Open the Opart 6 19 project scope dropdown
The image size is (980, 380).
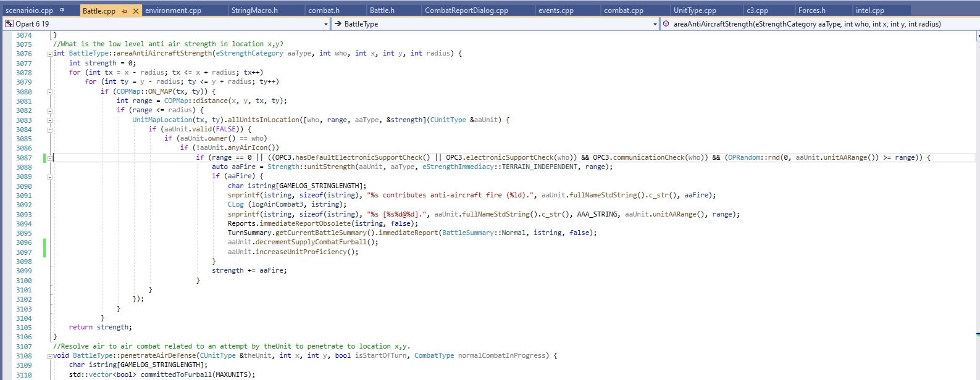click(x=326, y=24)
